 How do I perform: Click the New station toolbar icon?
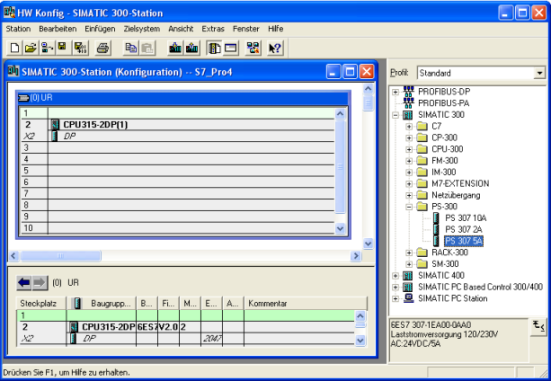(x=14, y=48)
